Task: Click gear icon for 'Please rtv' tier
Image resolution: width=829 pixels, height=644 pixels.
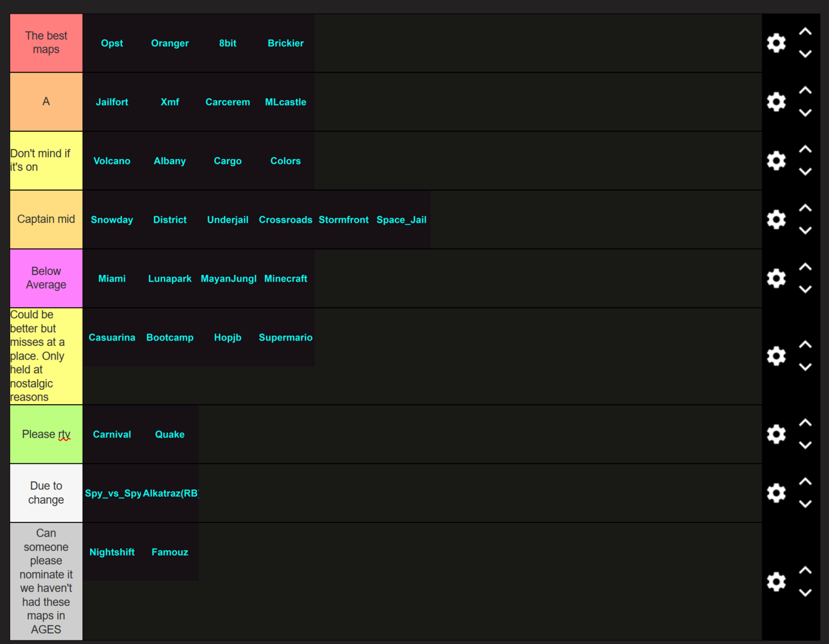Action: coord(776,434)
